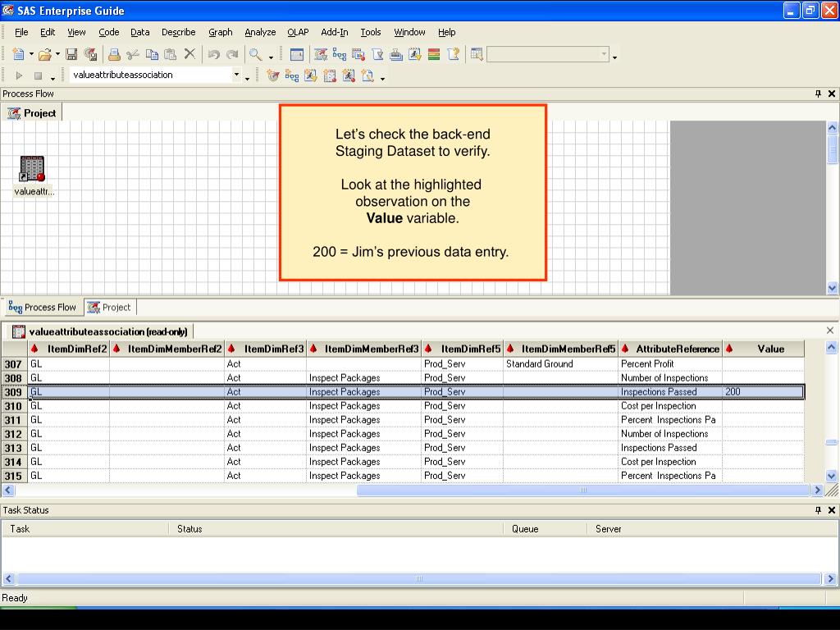Click the AttributeReference column header
The width and height of the screenshot is (840, 630).
click(670, 349)
